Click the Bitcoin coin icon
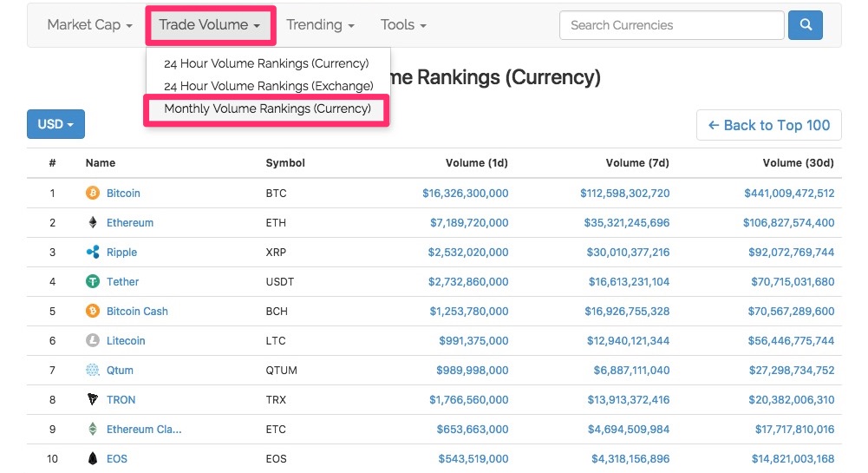The height and width of the screenshot is (473, 868). [x=93, y=193]
